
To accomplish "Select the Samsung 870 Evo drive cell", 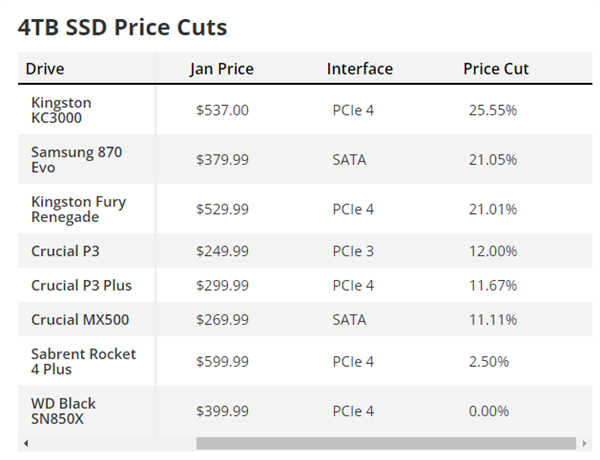I will pyautogui.click(x=77, y=160).
